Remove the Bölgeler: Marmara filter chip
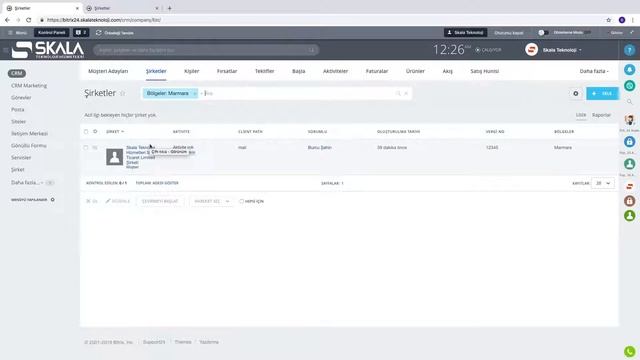Image resolution: width=640 pixels, height=360 pixels. (195, 93)
